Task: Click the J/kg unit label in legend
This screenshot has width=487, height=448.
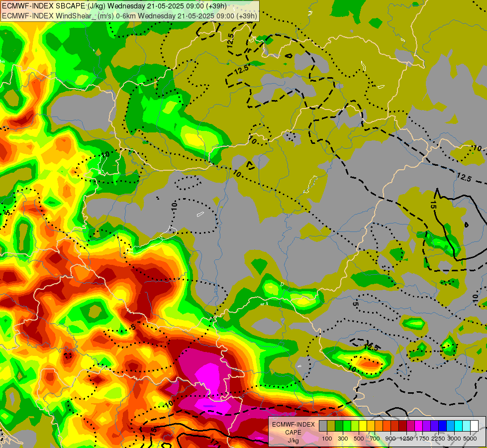Action: [293, 441]
